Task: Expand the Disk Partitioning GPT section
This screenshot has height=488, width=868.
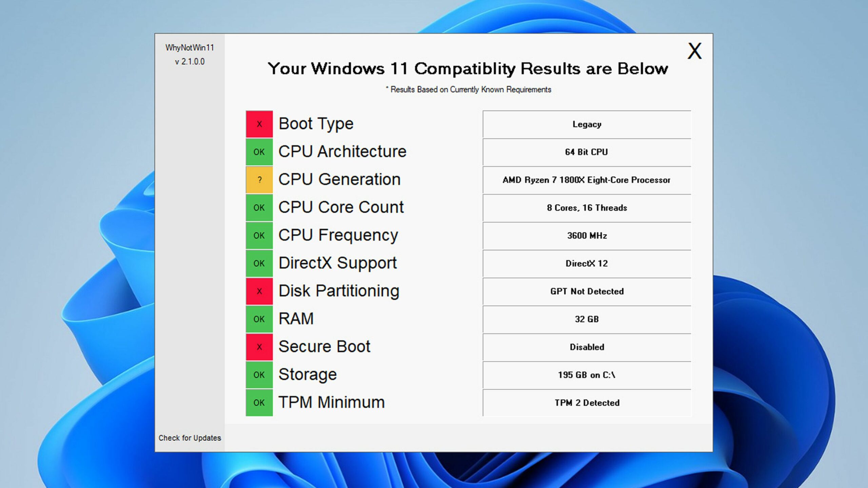Action: [587, 291]
